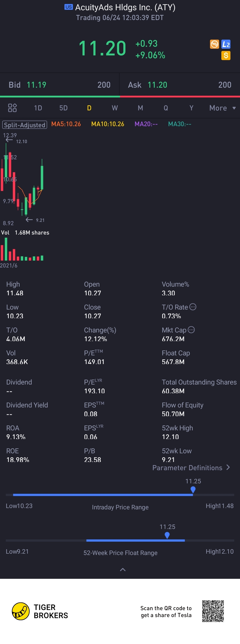Image resolution: width=240 pixels, height=644 pixels.
Task: Select the M monthly chart tab
Action: click(x=140, y=108)
